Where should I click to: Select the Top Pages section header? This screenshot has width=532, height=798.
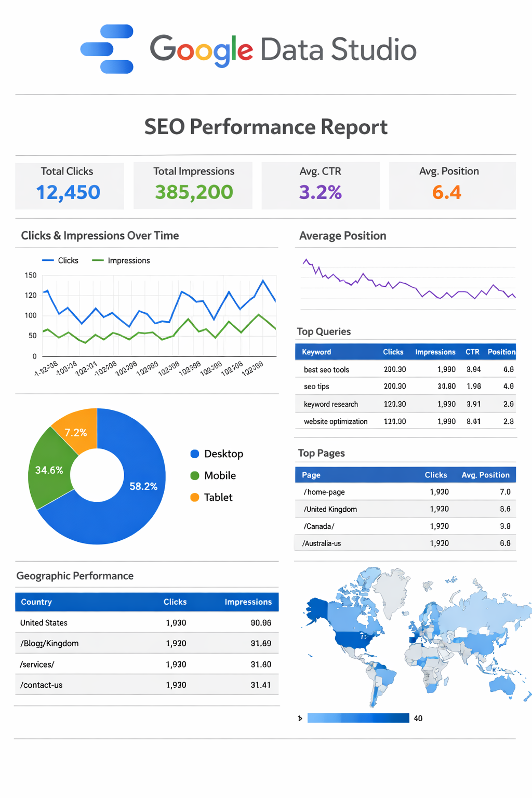(x=321, y=453)
